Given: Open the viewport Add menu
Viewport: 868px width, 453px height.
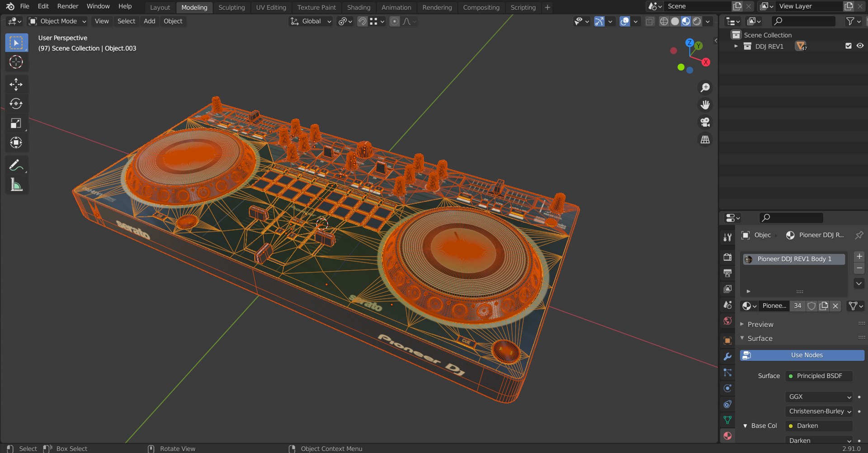Looking at the screenshot, I should 149,21.
